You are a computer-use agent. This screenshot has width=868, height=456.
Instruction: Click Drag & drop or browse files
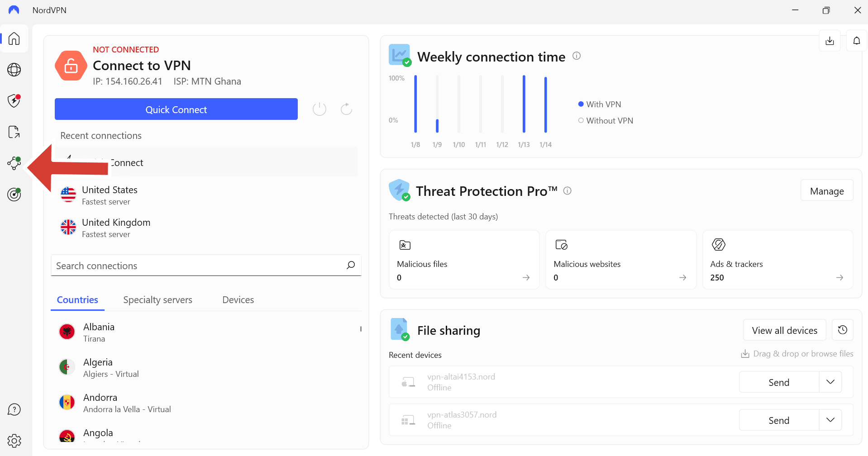(797, 354)
